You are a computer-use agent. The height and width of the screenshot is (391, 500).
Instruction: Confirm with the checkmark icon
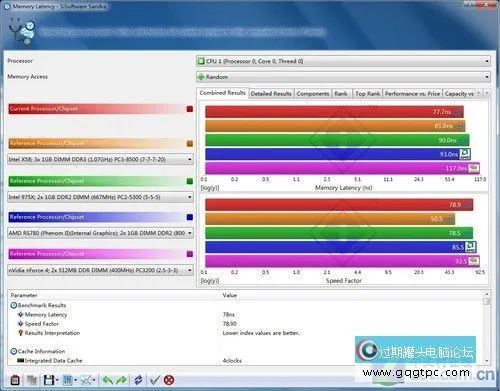[x=155, y=380]
